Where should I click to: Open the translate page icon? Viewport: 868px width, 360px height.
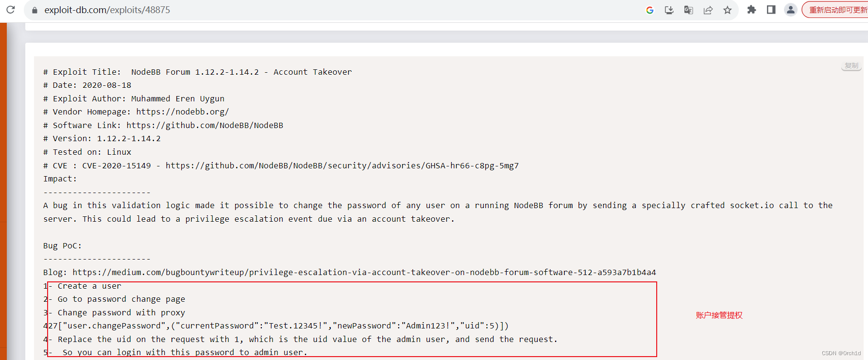coord(689,10)
